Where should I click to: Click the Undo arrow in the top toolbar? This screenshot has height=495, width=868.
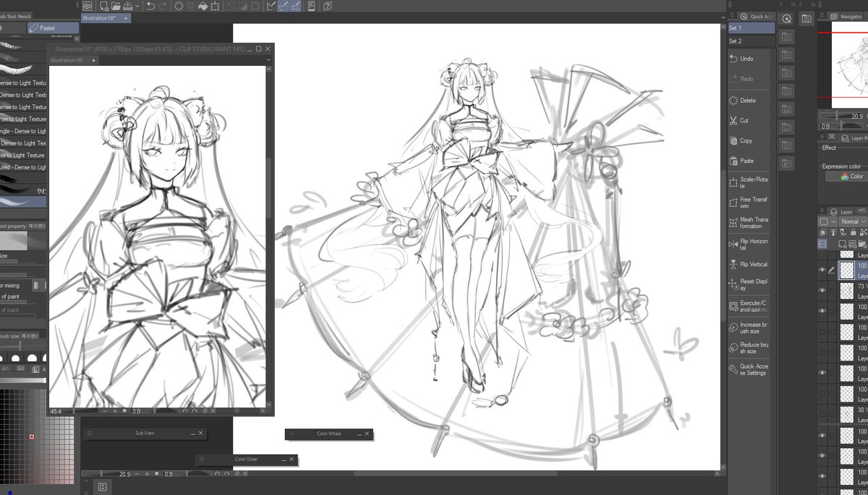(150, 6)
